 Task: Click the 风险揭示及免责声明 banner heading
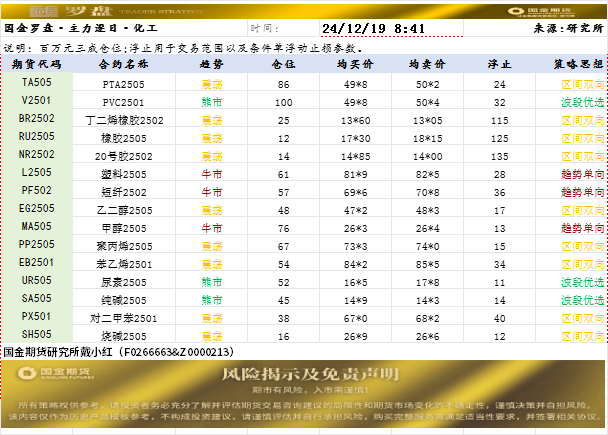click(310, 374)
